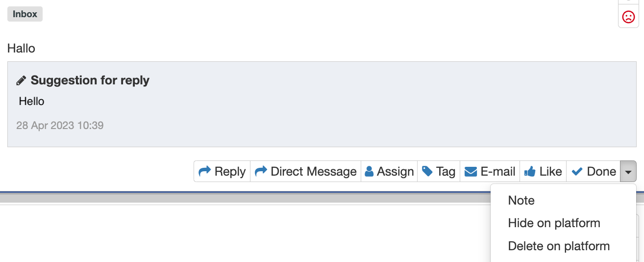Toggle the dropdown caret next to Done

628,171
